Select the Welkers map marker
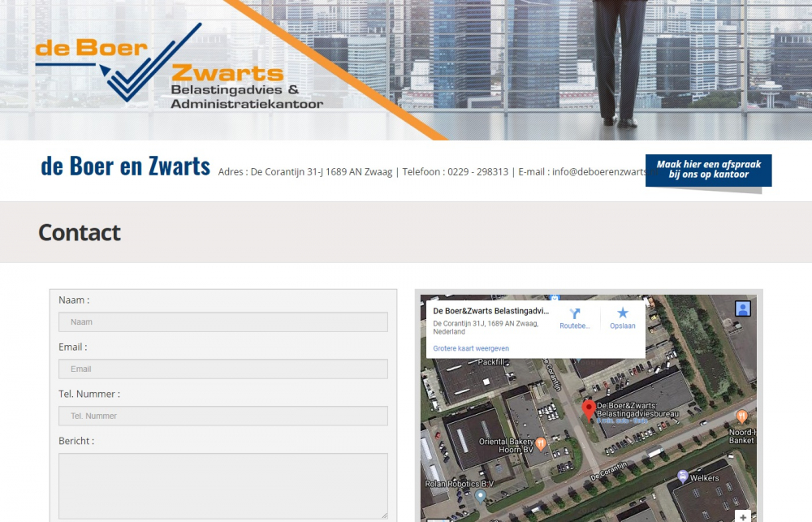The image size is (812, 522). [x=683, y=476]
